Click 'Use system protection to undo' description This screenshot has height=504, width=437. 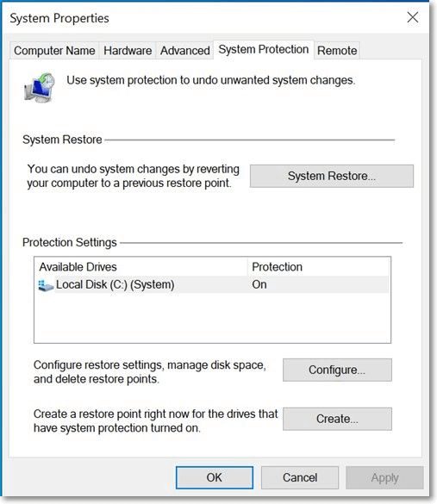(x=211, y=80)
